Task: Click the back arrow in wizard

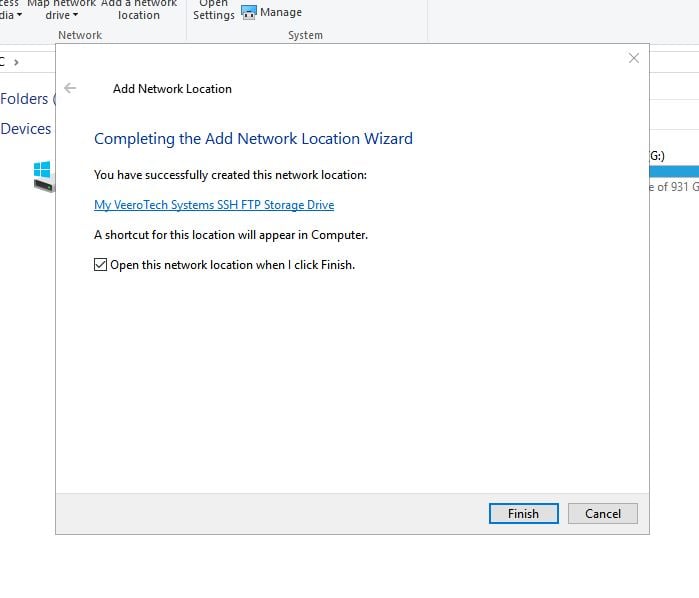Action: tap(70, 88)
